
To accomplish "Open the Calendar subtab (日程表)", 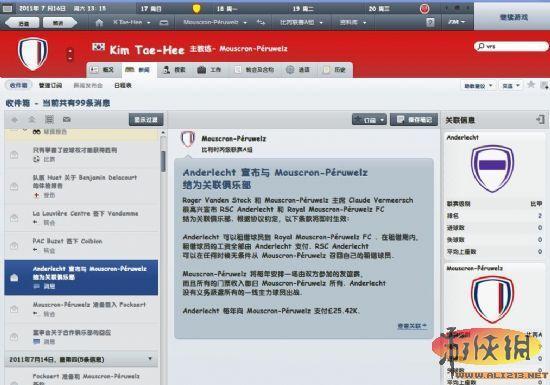I will (x=123, y=85).
